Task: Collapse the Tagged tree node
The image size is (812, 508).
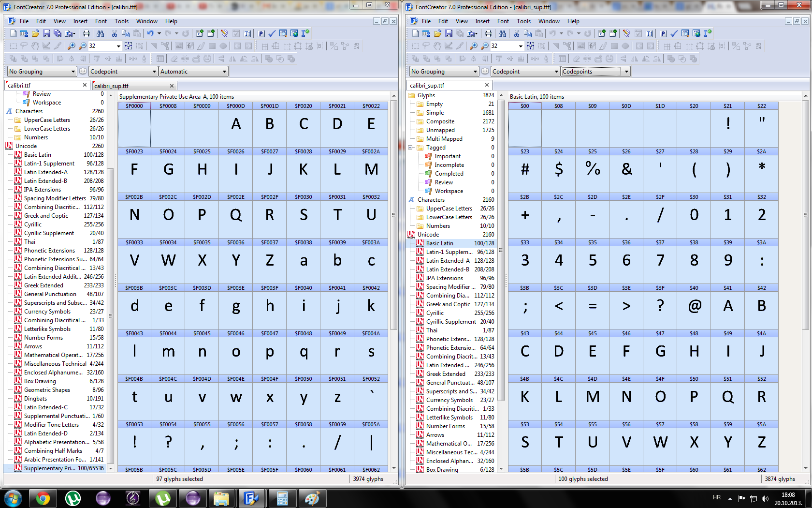Action: (410, 148)
